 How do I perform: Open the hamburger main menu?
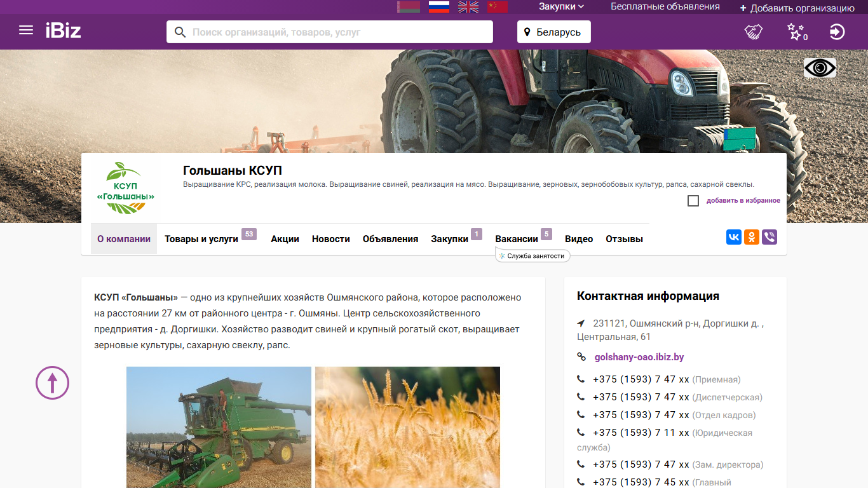pos(26,30)
